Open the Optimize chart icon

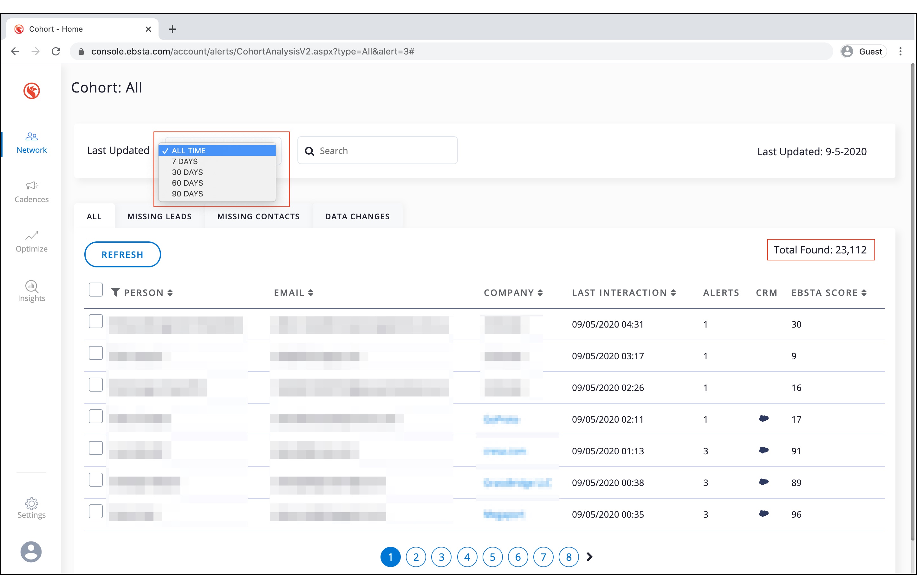(32, 236)
